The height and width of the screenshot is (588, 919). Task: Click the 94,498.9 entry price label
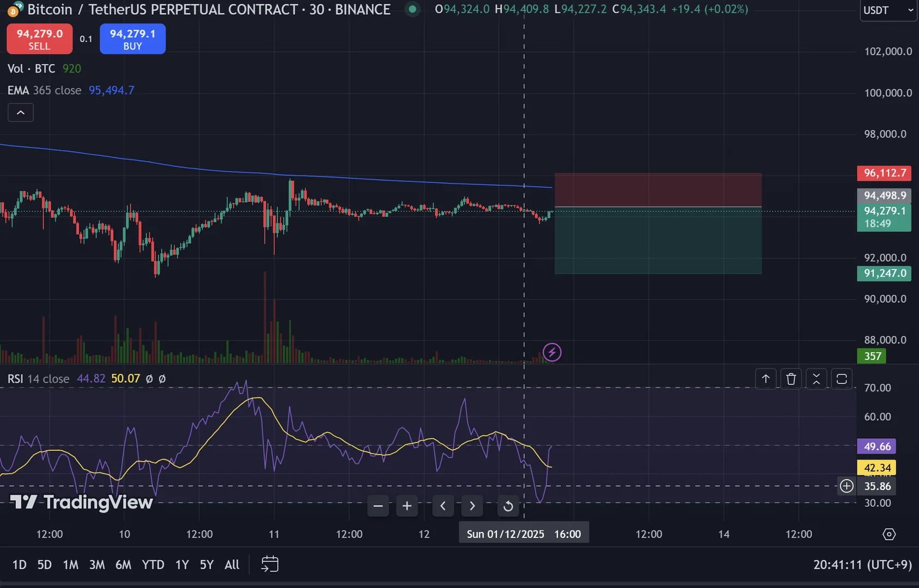[885, 195]
